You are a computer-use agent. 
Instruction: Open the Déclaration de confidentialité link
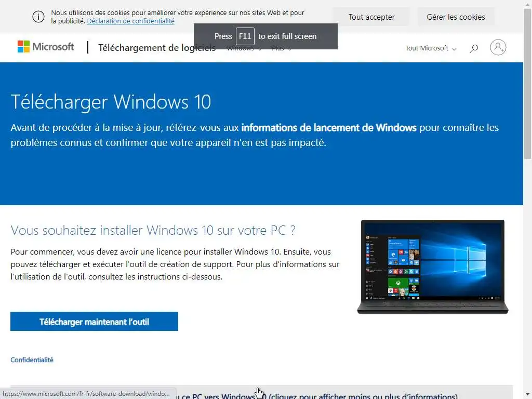pos(130,21)
